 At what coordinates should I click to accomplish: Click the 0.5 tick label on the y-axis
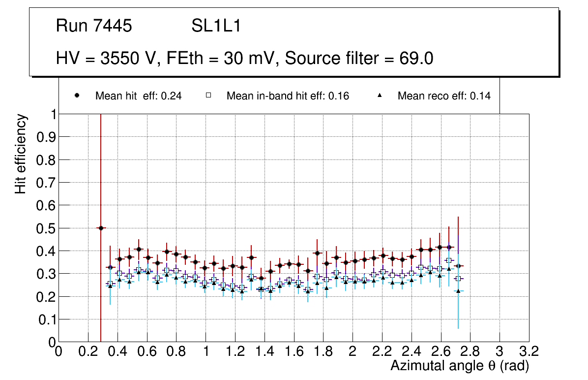(x=47, y=228)
